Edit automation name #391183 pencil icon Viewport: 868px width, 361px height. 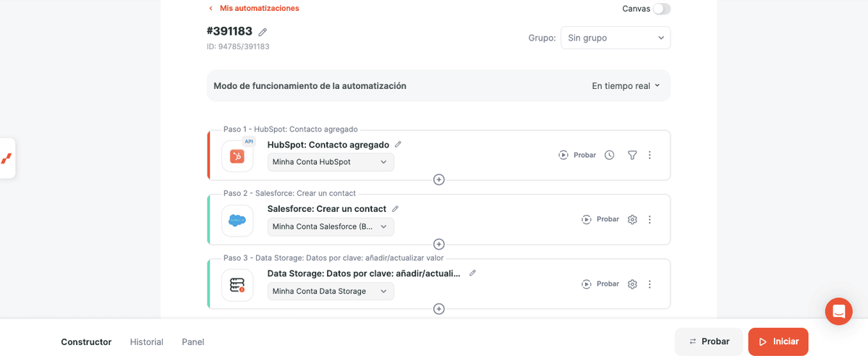(263, 32)
